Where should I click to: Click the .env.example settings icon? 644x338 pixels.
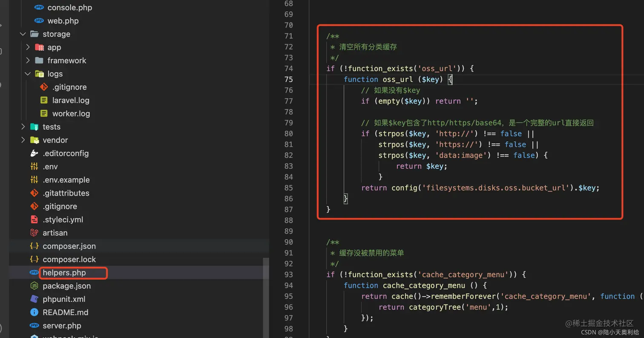pyautogui.click(x=34, y=179)
